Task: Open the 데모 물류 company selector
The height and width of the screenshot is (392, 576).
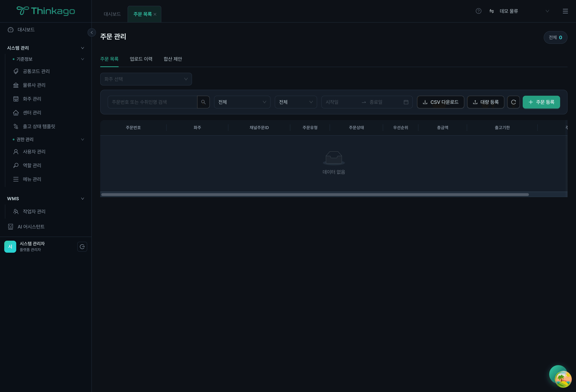Action: tap(524, 11)
